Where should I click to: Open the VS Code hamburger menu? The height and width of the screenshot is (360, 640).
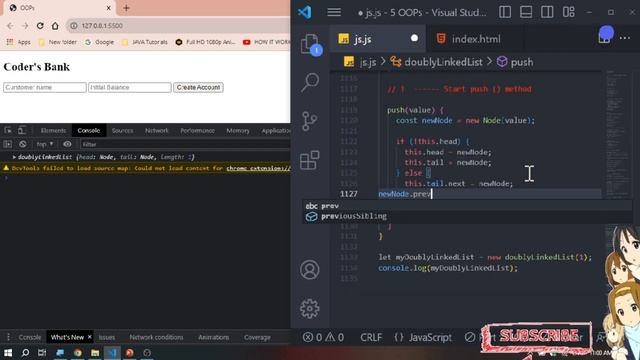click(x=334, y=12)
